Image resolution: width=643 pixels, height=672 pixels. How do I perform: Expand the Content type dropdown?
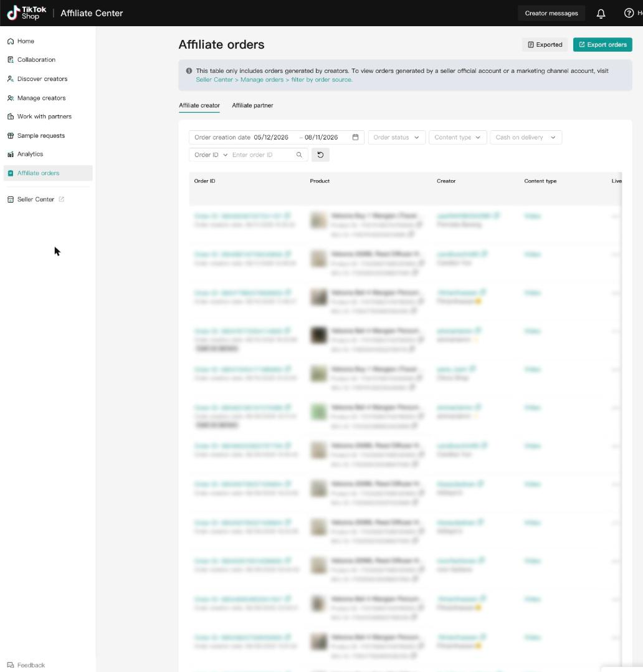(458, 137)
